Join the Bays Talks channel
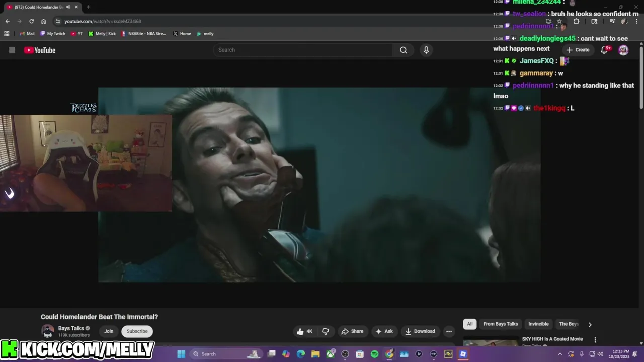 (x=109, y=331)
